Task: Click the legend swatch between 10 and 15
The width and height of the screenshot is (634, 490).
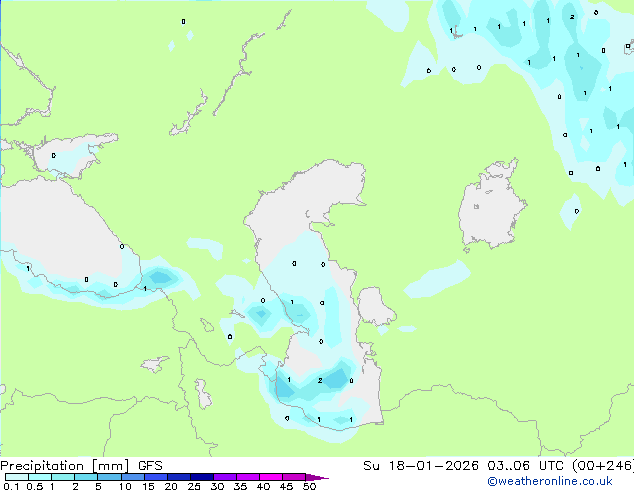Action: pos(133,477)
